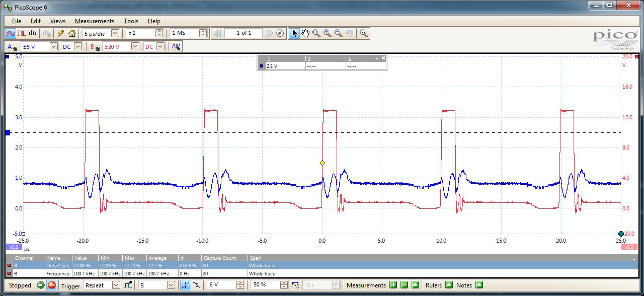Show Notes with the Notes icon
The width and height of the screenshot is (644, 296).
tap(479, 285)
